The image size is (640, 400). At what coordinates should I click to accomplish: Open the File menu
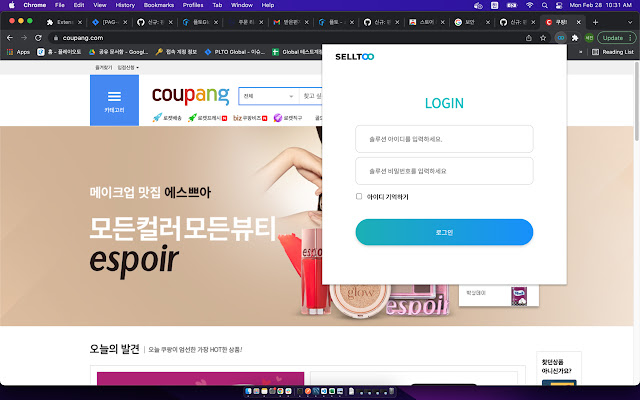[60, 5]
